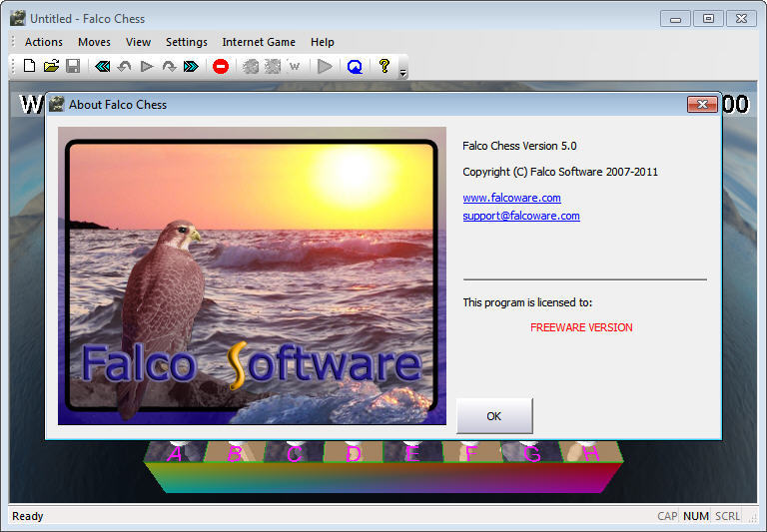Open the Actions menu
The width and height of the screenshot is (767, 532).
44,42
